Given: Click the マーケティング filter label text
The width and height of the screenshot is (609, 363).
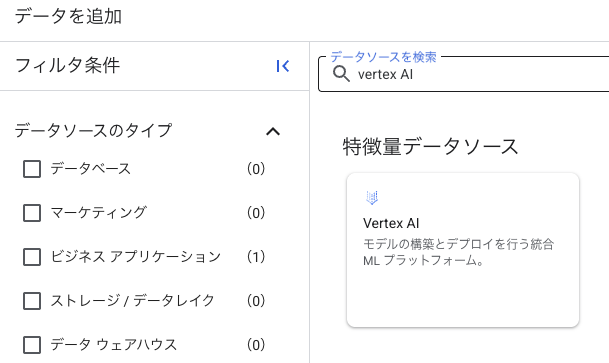Looking at the screenshot, I should (x=99, y=213).
